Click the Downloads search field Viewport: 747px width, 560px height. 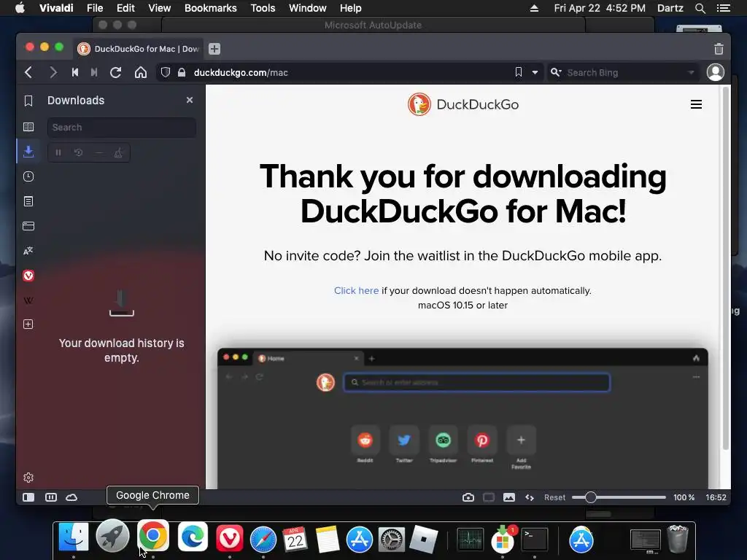coord(122,128)
